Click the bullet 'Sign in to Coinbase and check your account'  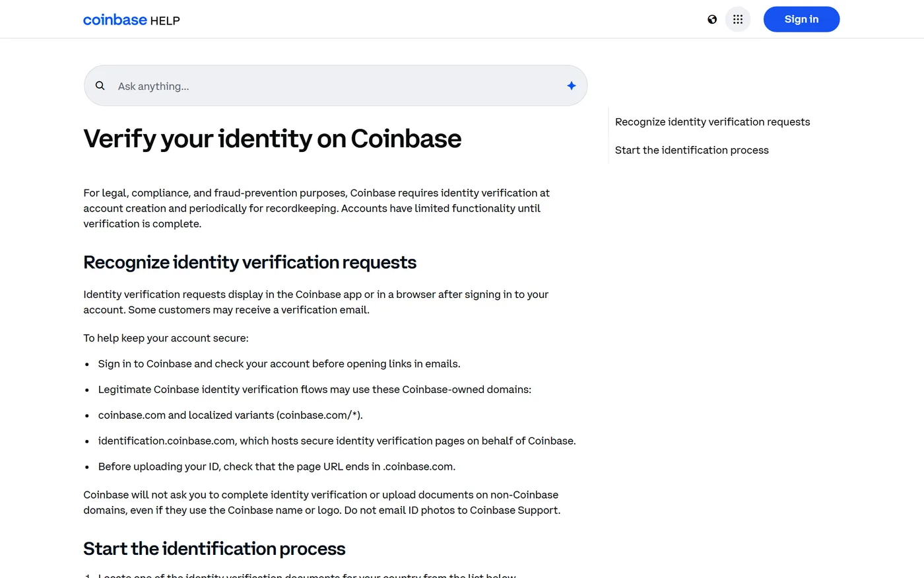279,364
